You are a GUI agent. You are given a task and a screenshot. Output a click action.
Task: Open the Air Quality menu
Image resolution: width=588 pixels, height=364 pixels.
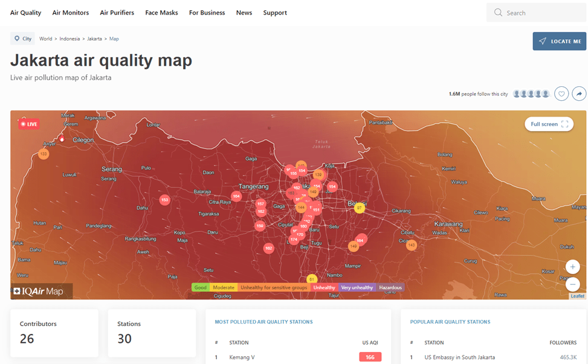pyautogui.click(x=25, y=13)
